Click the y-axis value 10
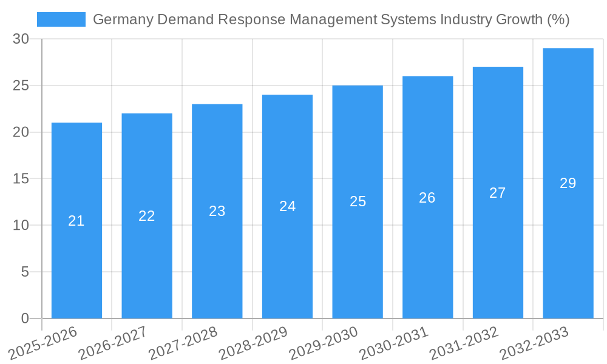This screenshot has width=607, height=364. click(x=21, y=225)
